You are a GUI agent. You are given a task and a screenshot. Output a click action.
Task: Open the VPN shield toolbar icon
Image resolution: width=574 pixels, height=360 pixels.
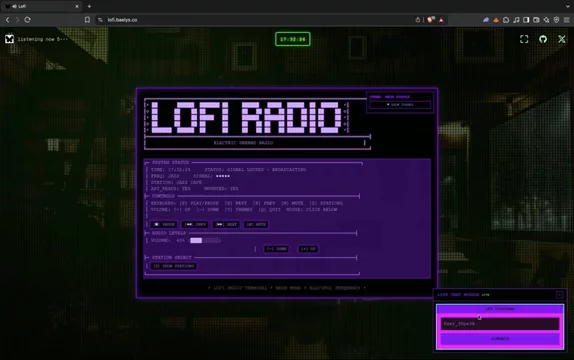coord(556,20)
